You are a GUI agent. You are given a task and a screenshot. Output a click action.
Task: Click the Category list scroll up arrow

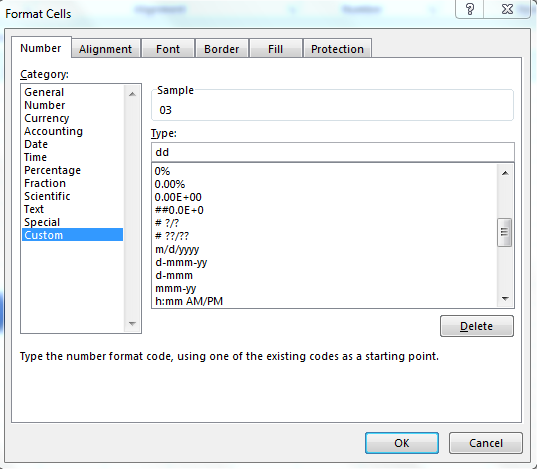(132, 94)
